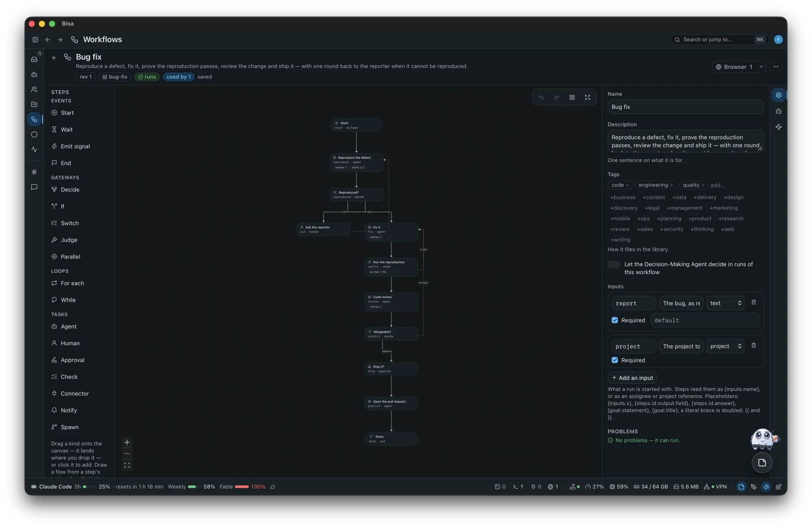The height and width of the screenshot is (528, 812).
Task: Remove the engineering tag
Action: [x=672, y=185]
